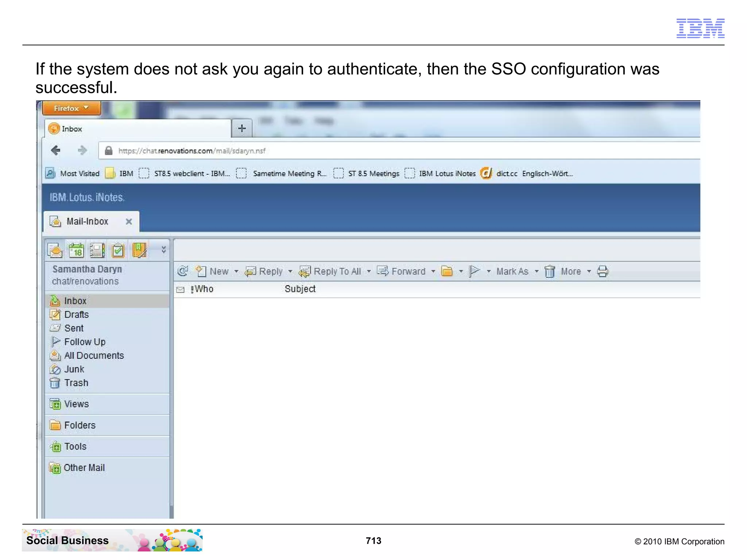The height and width of the screenshot is (560, 747).
Task: Open the Firefox menu button
Action: coord(71,108)
